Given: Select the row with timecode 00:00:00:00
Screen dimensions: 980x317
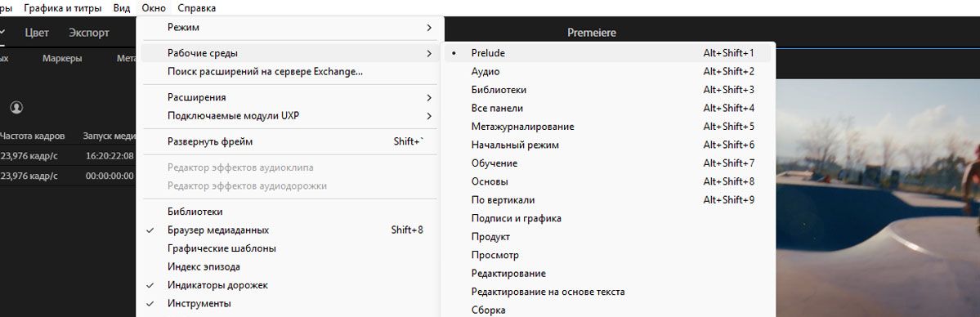Looking at the screenshot, I should point(68,176).
